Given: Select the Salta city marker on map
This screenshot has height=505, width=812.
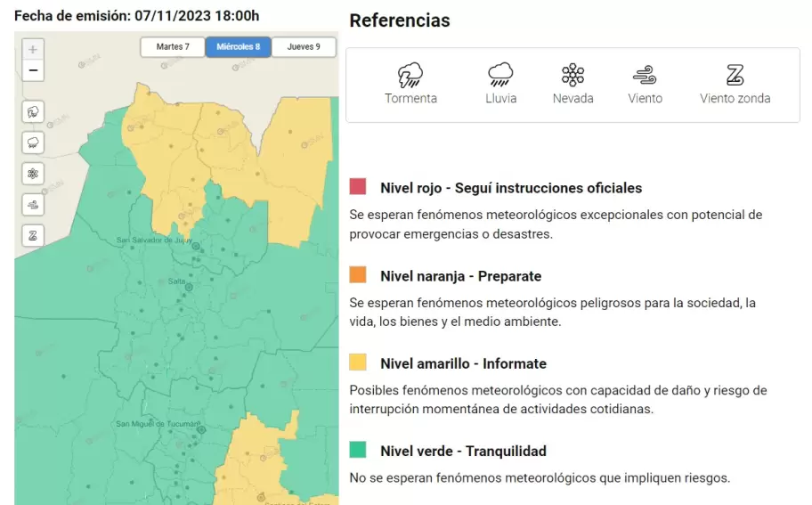Looking at the screenshot, I should tap(188, 288).
